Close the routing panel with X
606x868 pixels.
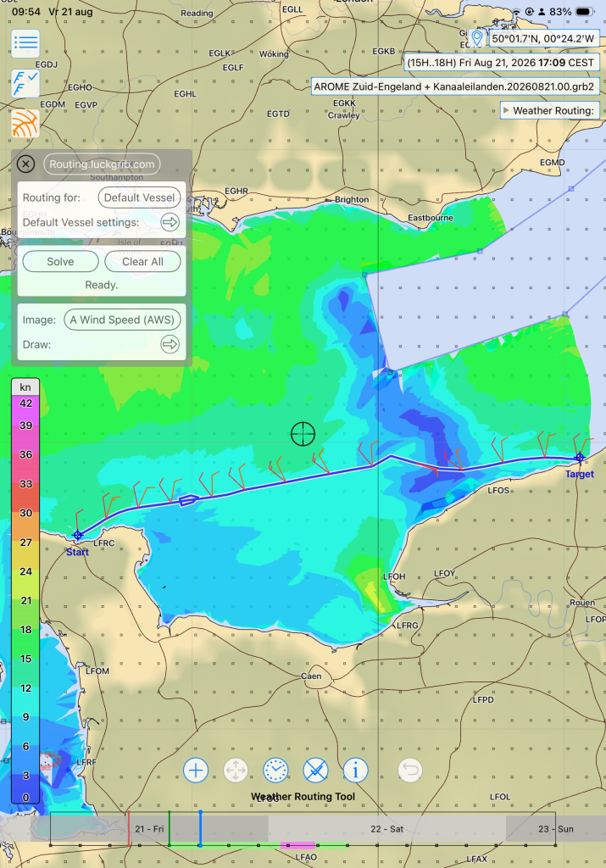[25, 164]
